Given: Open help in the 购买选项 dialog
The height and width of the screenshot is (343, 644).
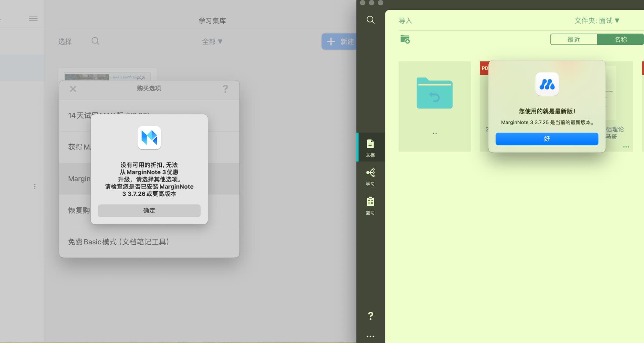Looking at the screenshot, I should coord(225,89).
